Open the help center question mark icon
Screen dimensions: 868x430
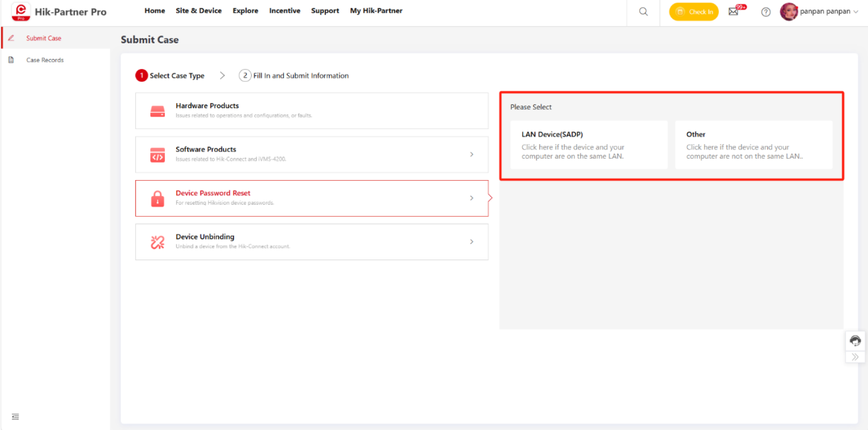point(765,11)
